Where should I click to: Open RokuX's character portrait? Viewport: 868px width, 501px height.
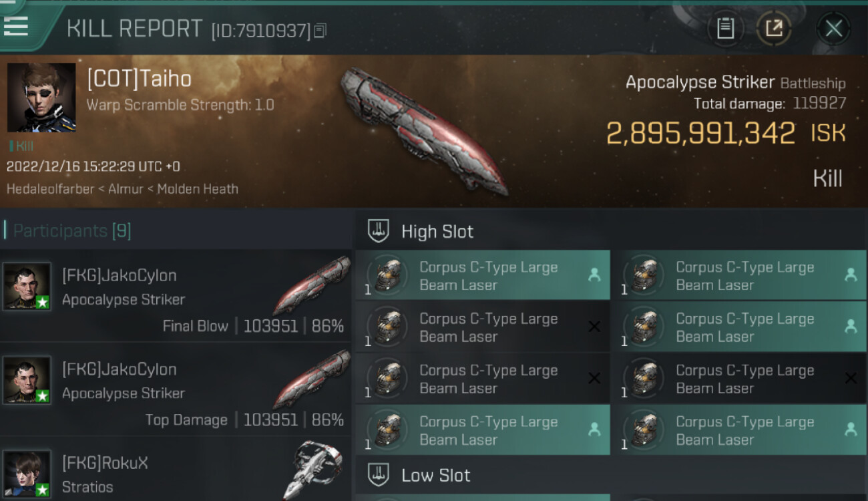(27, 474)
